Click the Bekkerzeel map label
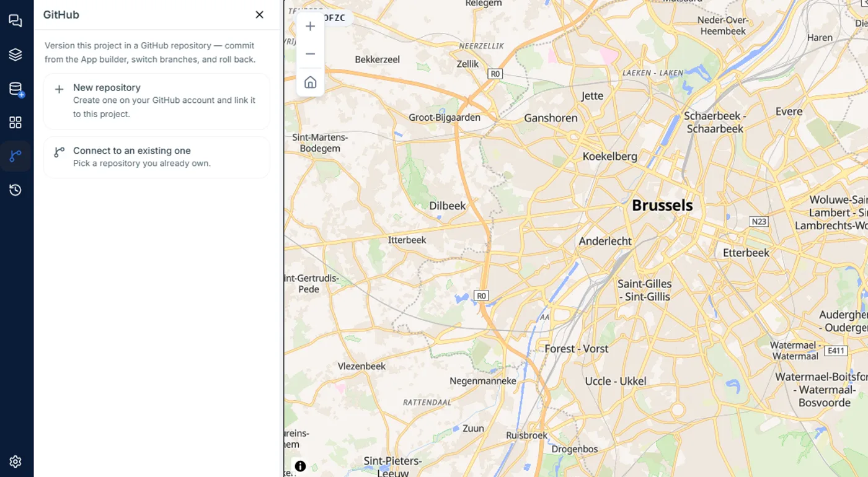868x477 pixels. click(x=378, y=59)
